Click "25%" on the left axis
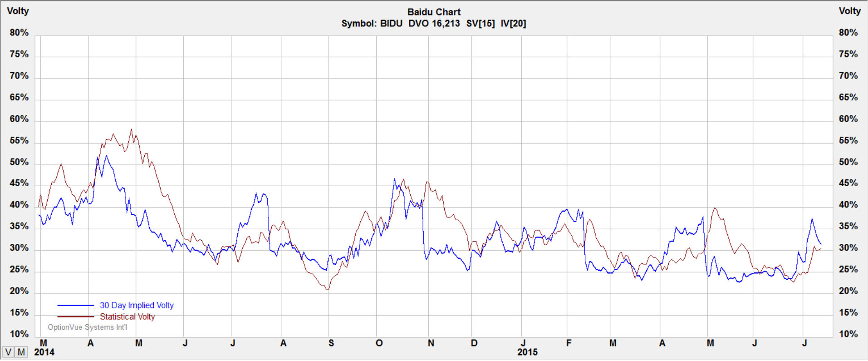This screenshot has height=361, width=868. click(19, 270)
